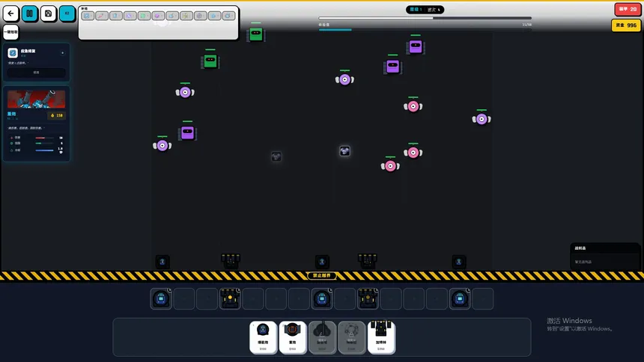
Task: Click the greyed-out fourth turret shop card
Action: pyautogui.click(x=352, y=337)
